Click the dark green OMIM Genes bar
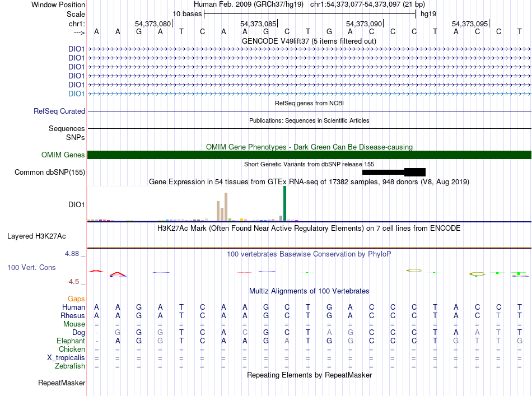 [309, 155]
